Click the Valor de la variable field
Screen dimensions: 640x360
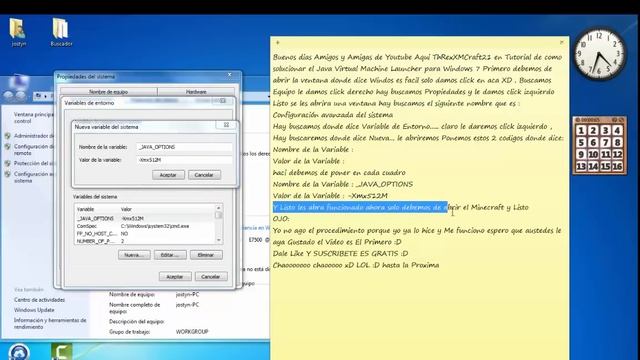(x=184, y=160)
